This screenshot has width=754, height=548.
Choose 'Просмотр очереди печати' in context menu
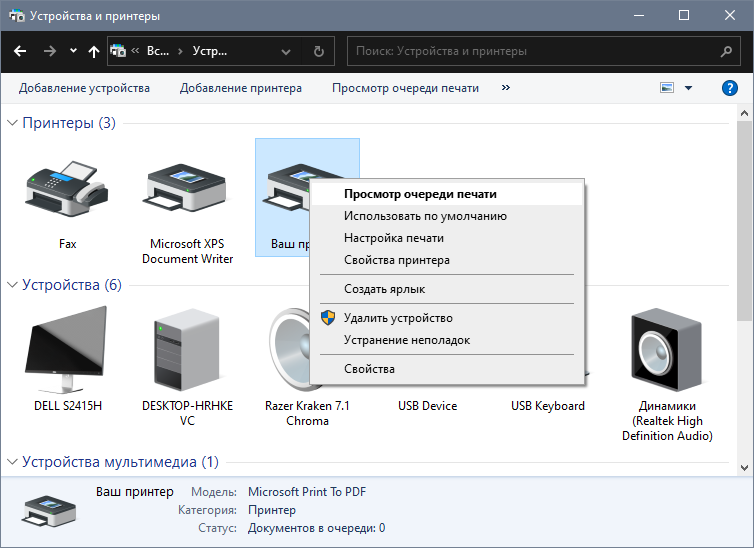click(447, 194)
